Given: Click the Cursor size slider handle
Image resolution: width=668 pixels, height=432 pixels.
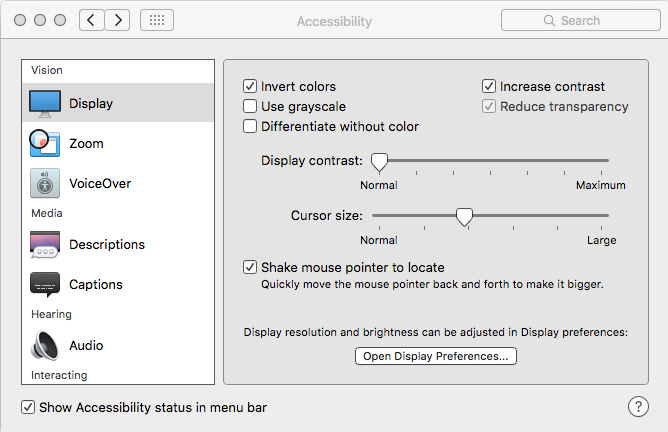Looking at the screenshot, I should (x=464, y=215).
